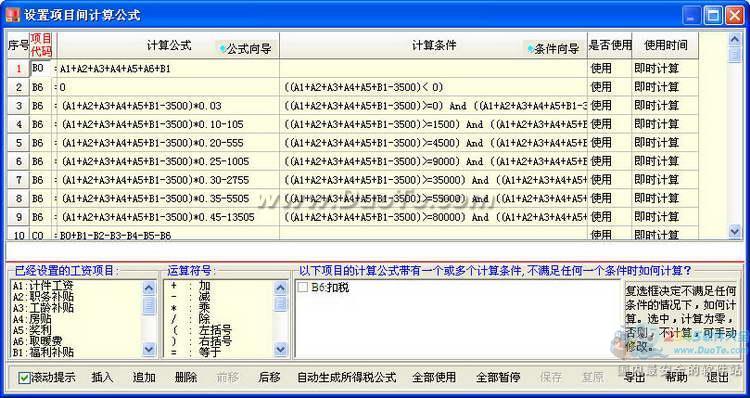
Task: Click the 插入 button
Action: pyautogui.click(x=102, y=377)
